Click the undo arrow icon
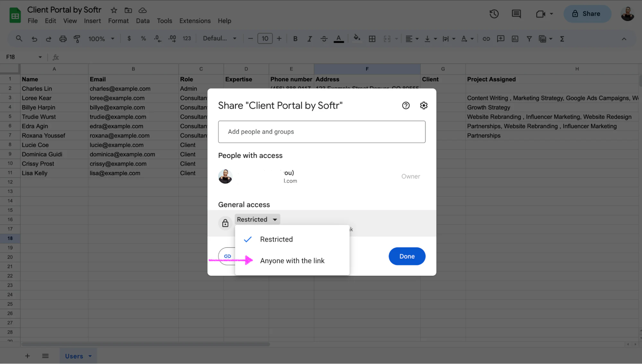This screenshot has width=642, height=364. (x=34, y=39)
